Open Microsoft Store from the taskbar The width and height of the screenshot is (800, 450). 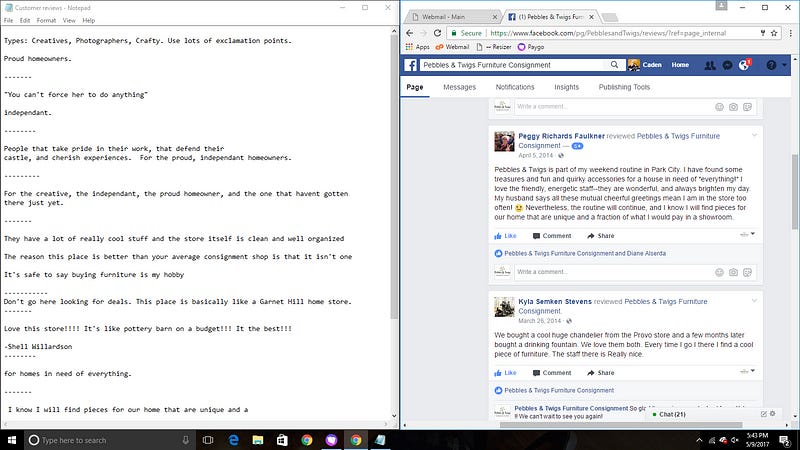point(282,440)
